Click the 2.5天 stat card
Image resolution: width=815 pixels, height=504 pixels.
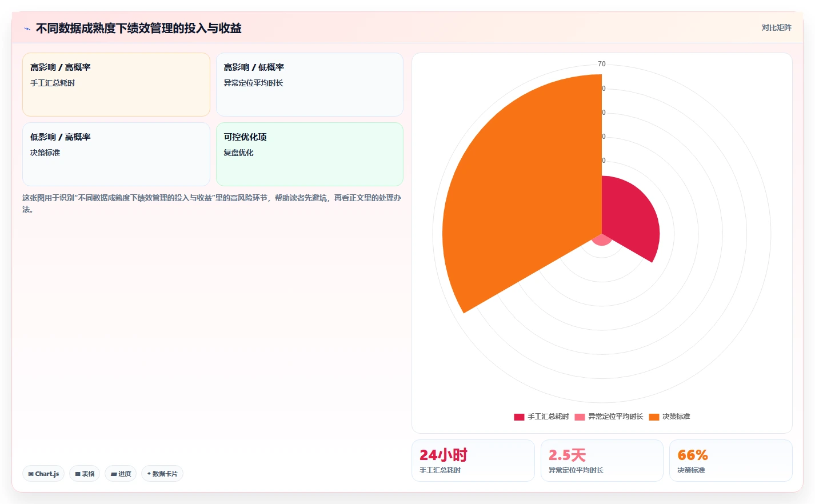coord(602,461)
